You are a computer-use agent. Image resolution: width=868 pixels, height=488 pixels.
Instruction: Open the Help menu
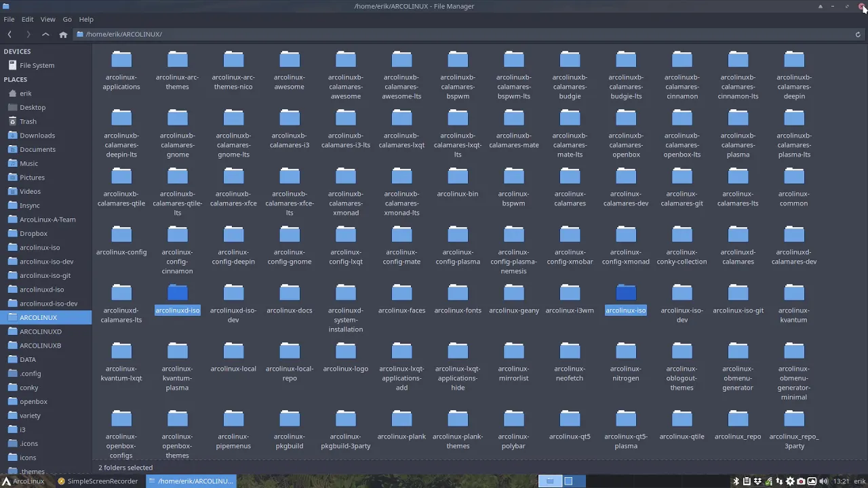[86, 19]
